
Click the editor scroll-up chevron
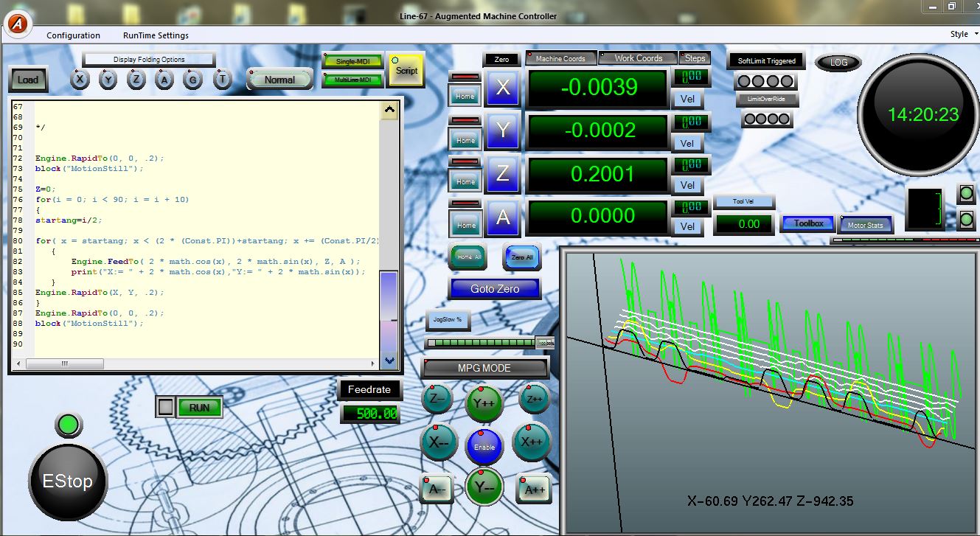[389, 111]
